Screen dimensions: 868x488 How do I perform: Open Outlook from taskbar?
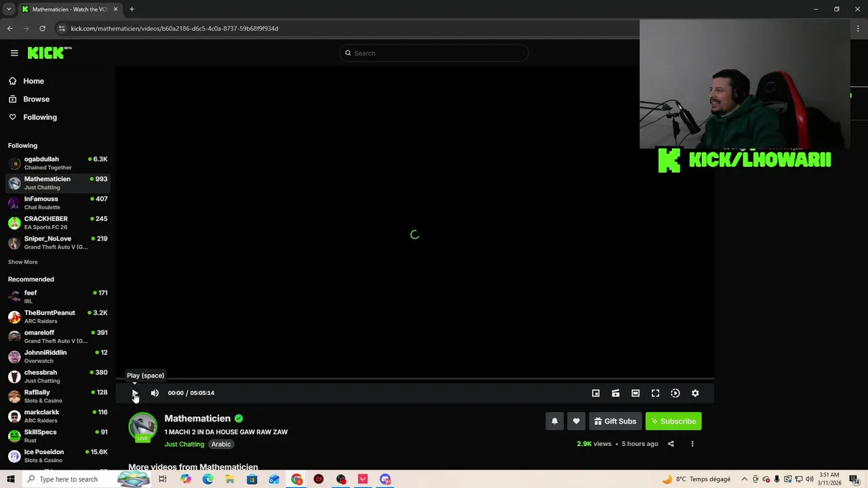tap(274, 479)
